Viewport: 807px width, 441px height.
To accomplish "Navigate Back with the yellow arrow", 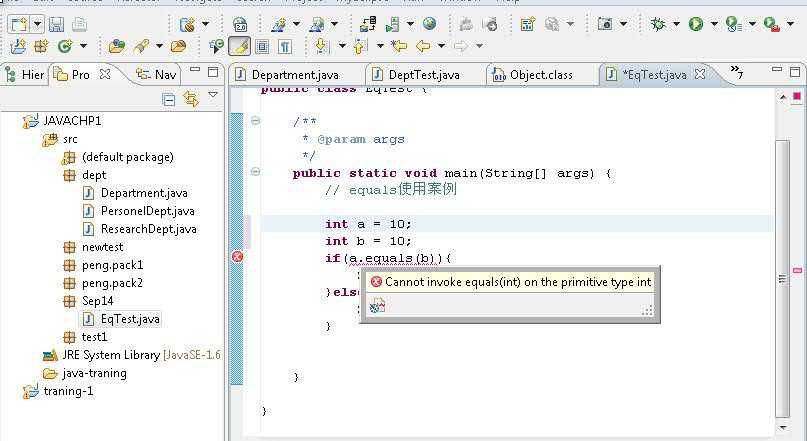I will point(423,46).
